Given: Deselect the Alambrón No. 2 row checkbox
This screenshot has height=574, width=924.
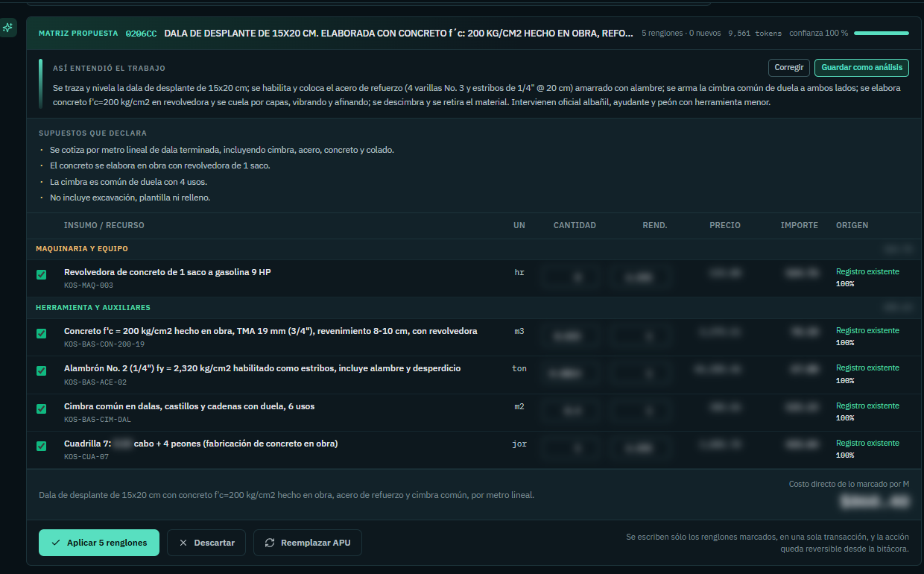Looking at the screenshot, I should point(42,371).
